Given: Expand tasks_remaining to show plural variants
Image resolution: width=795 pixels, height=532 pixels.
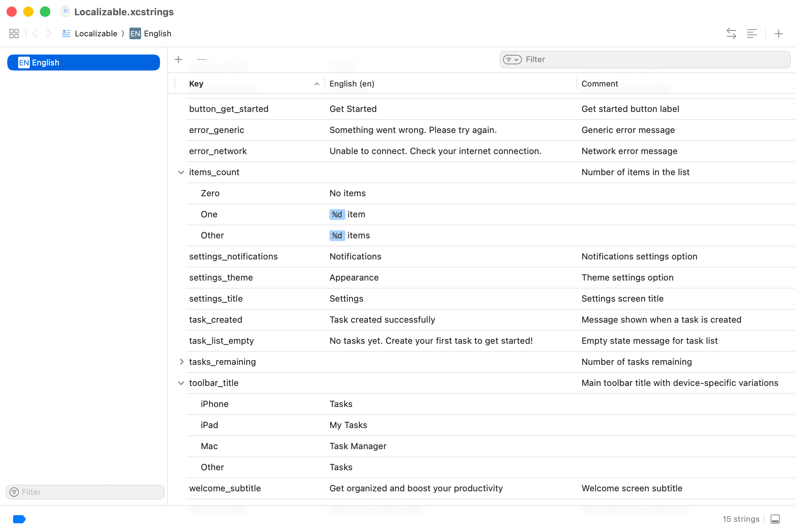Looking at the screenshot, I should pos(181,362).
